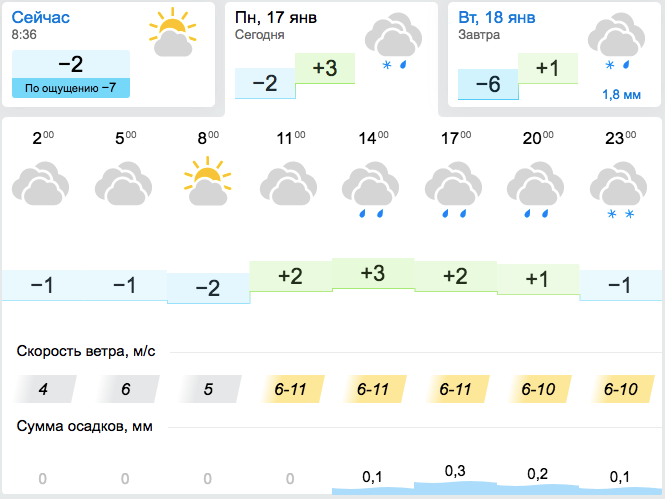The image size is (665, 499).
Task: Click the sunny cloud icon under 8:00
Action: pos(207,182)
